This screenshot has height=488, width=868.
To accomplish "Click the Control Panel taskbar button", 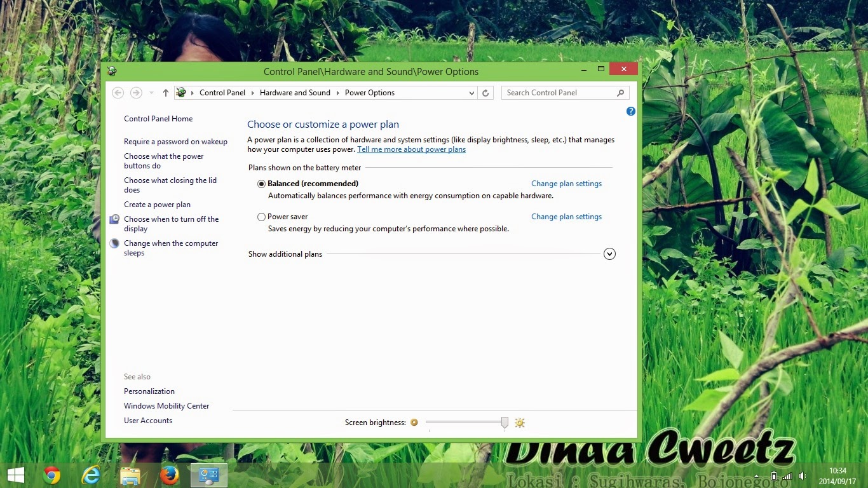I will click(x=209, y=475).
